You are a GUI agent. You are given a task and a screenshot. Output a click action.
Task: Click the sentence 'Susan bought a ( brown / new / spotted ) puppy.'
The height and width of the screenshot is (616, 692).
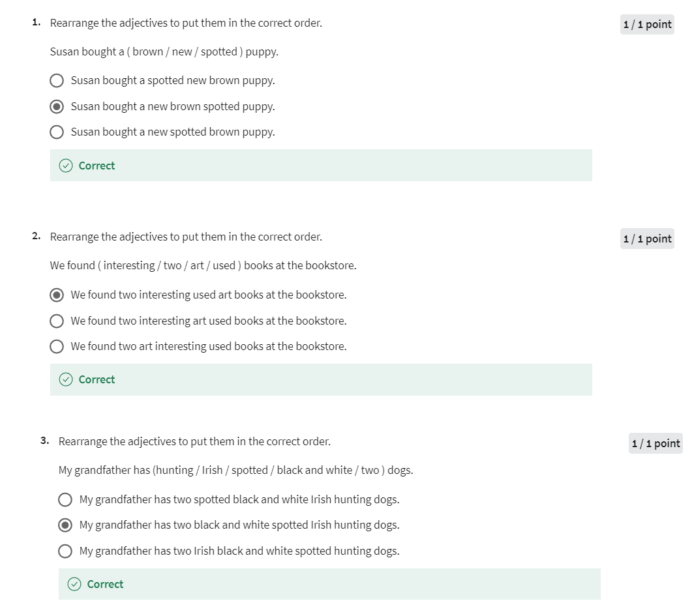coord(164,52)
